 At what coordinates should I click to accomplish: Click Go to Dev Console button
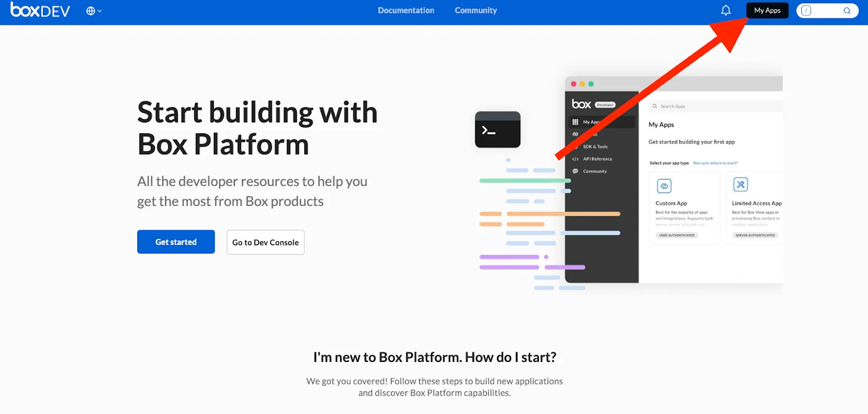pyautogui.click(x=265, y=242)
